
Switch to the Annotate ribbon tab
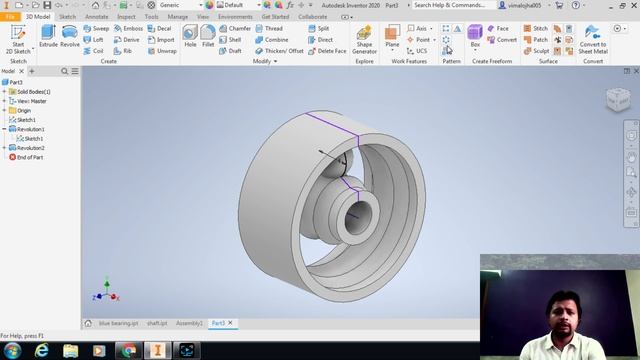97,17
